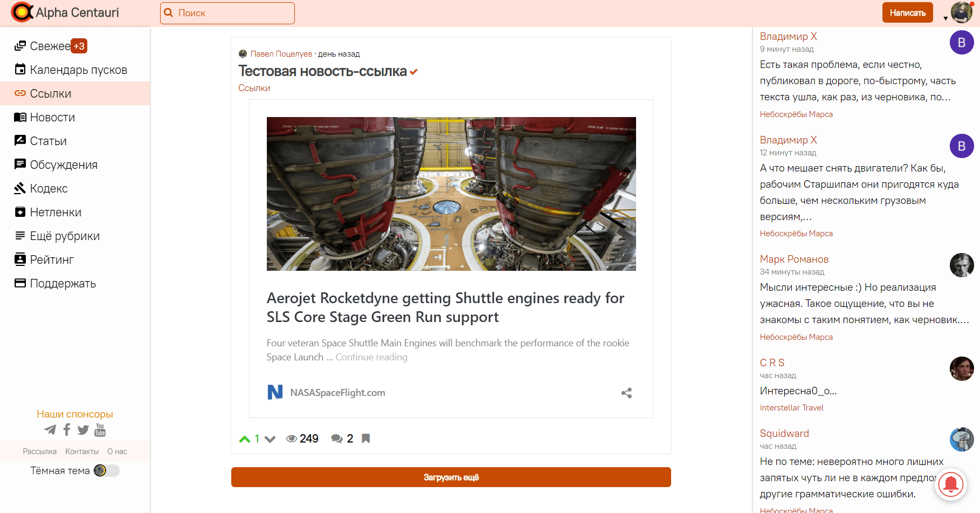The height and width of the screenshot is (513, 980).
Task: Click the downvote arrow on the post
Action: click(270, 439)
